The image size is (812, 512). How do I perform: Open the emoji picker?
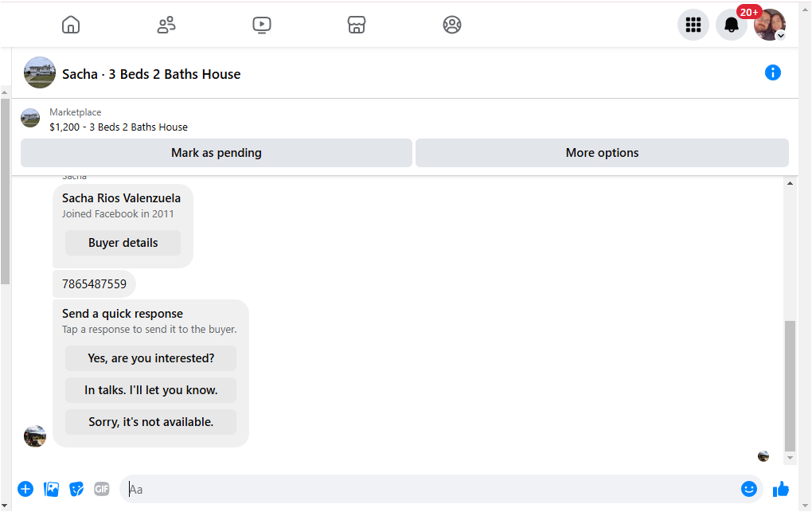coord(748,489)
